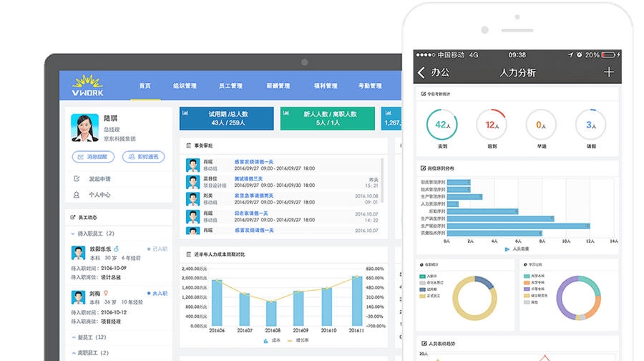Toggle the 增长率 legend in the cost chart
Screen dimensions: 644x361
pyautogui.click(x=298, y=340)
